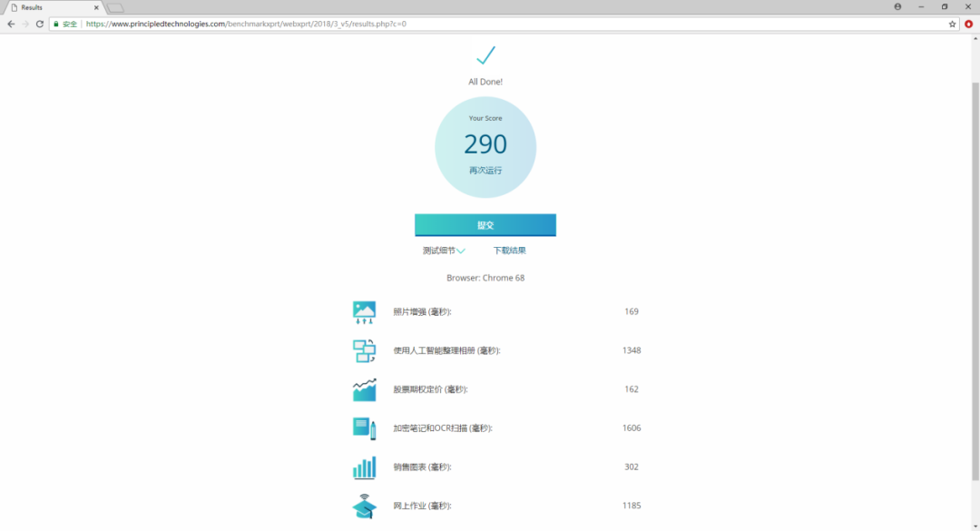The height and width of the screenshot is (531, 980).
Task: Click run again (再次运行) in the score circle
Action: (485, 170)
